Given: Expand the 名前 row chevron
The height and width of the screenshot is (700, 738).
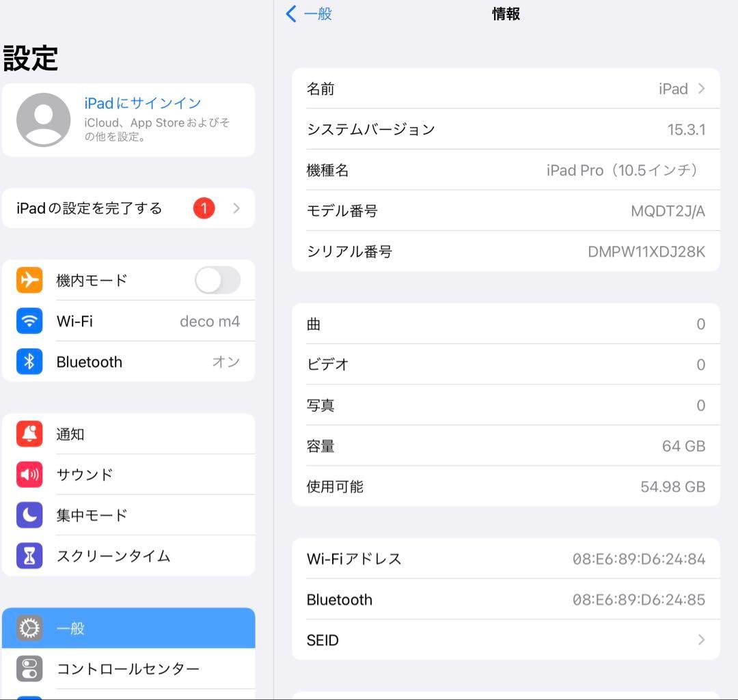Looking at the screenshot, I should 700,88.
